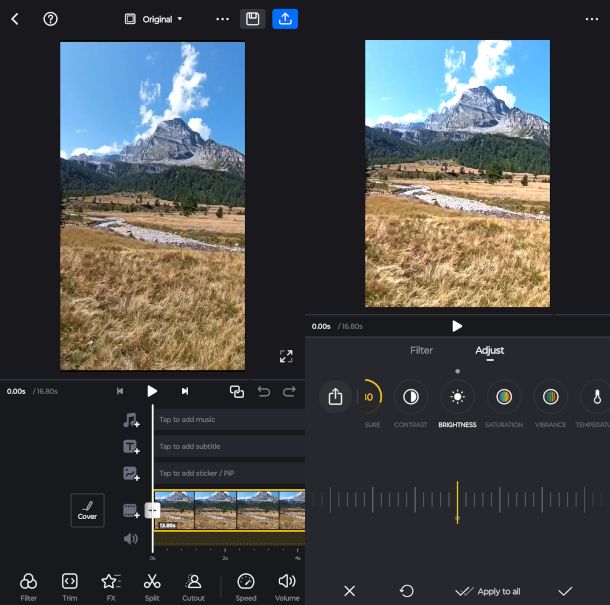Open the Filter tool in the bottom toolbar
The width and height of the screenshot is (610, 605).
coord(28,587)
